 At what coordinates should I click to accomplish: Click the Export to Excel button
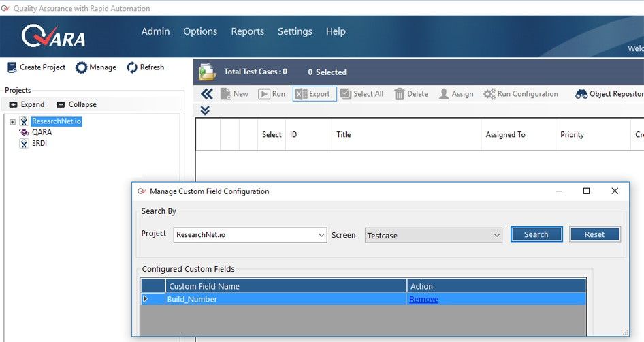point(315,94)
